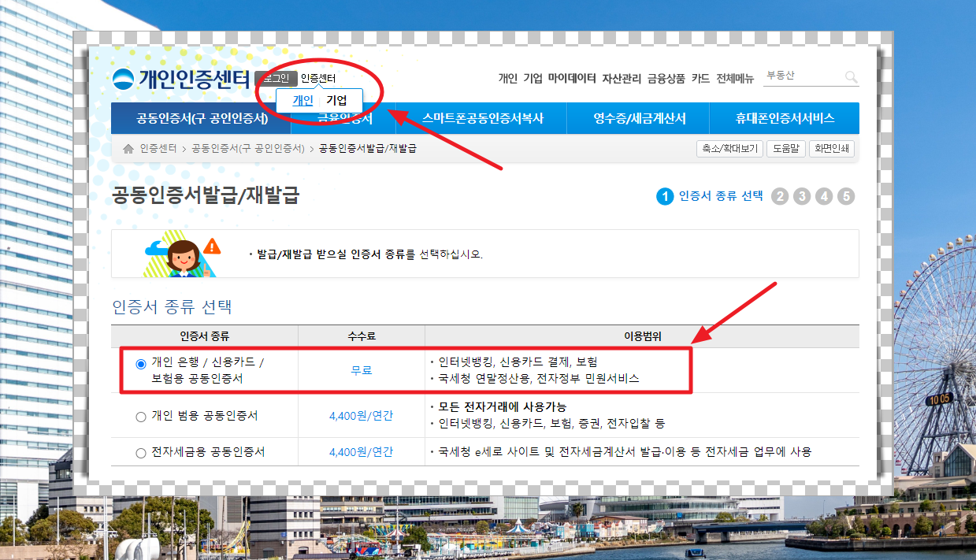Click 4,400원/연간 fee for 전자세금용
This screenshot has width=976, height=560.
362,452
